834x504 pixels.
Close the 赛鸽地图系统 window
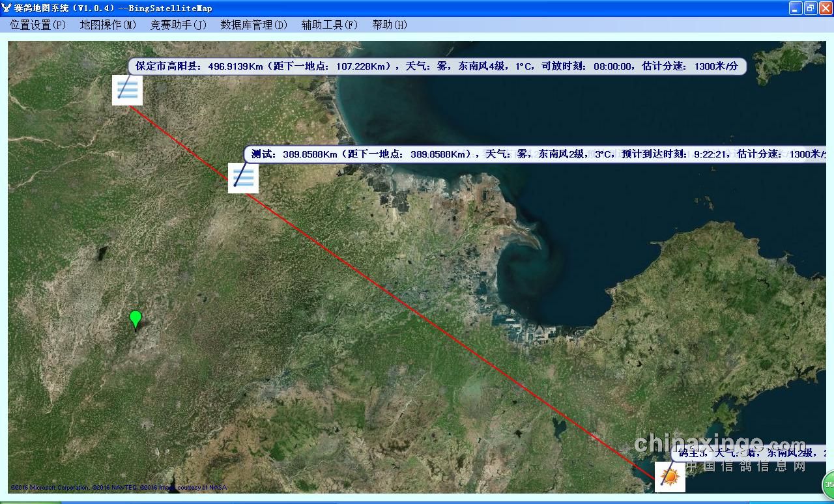[x=826, y=8]
